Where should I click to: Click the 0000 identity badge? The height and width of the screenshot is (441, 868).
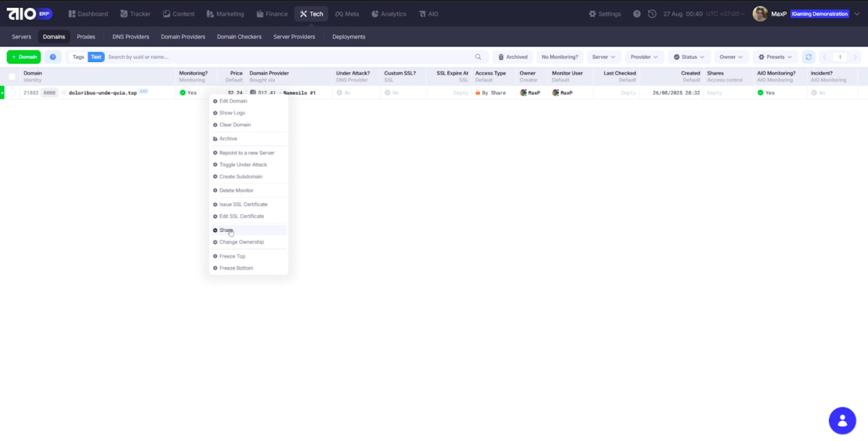point(49,93)
